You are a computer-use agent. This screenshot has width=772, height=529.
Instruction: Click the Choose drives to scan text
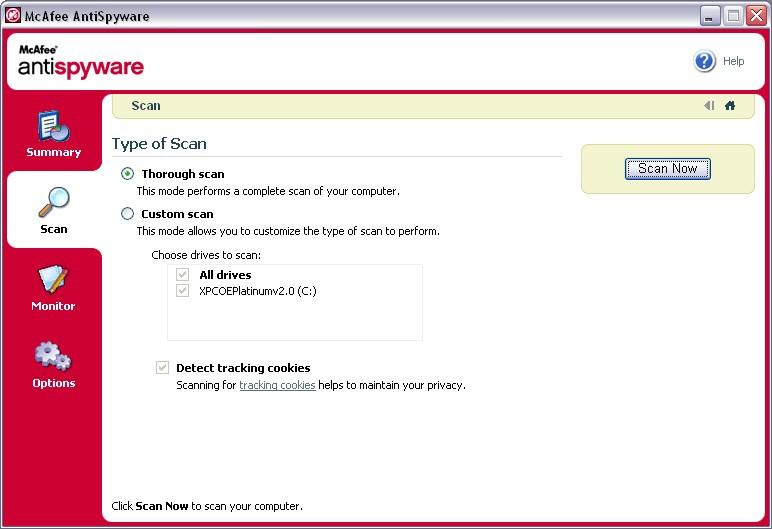point(206,255)
